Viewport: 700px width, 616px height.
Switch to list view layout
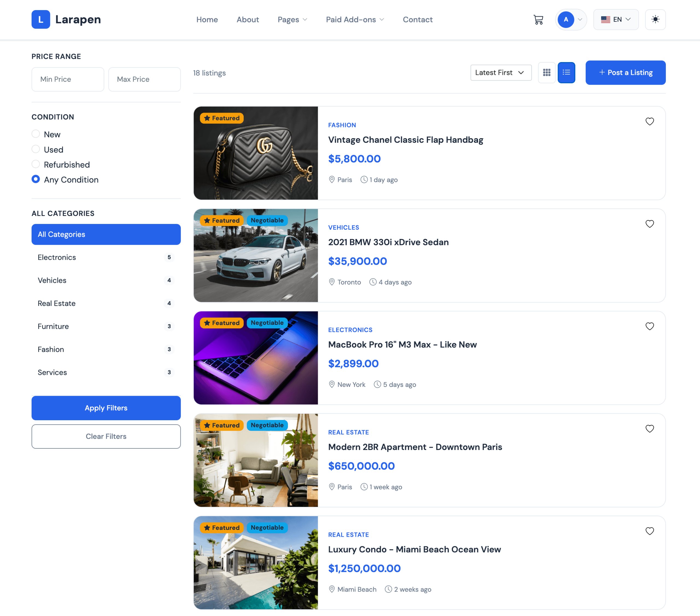click(x=566, y=73)
